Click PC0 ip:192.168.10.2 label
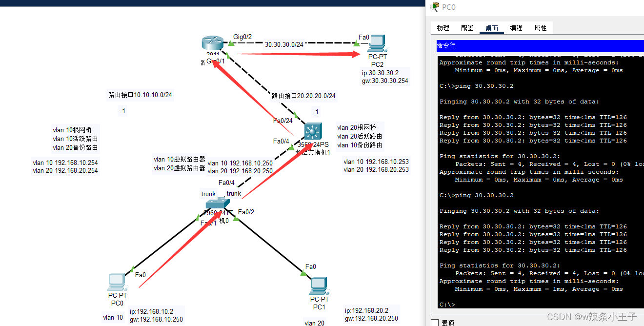 point(151,311)
